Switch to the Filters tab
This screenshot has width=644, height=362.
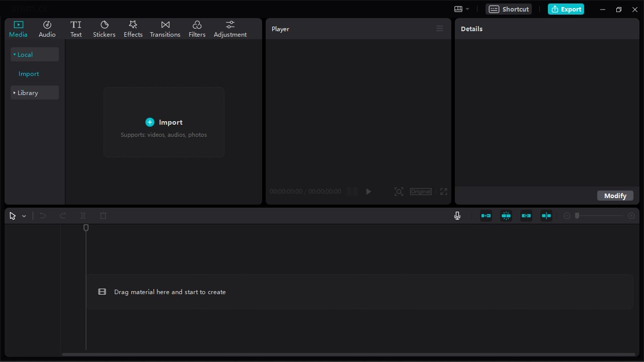click(197, 29)
